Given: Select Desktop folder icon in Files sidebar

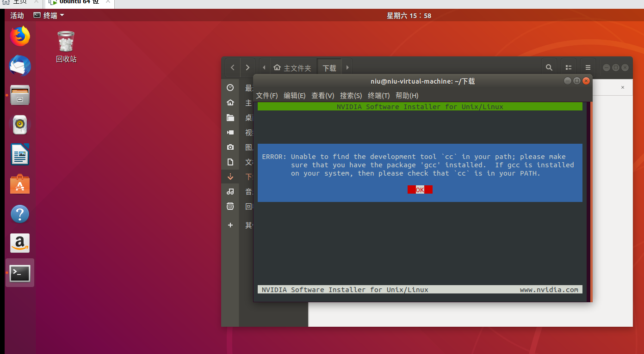Looking at the screenshot, I should point(230,117).
